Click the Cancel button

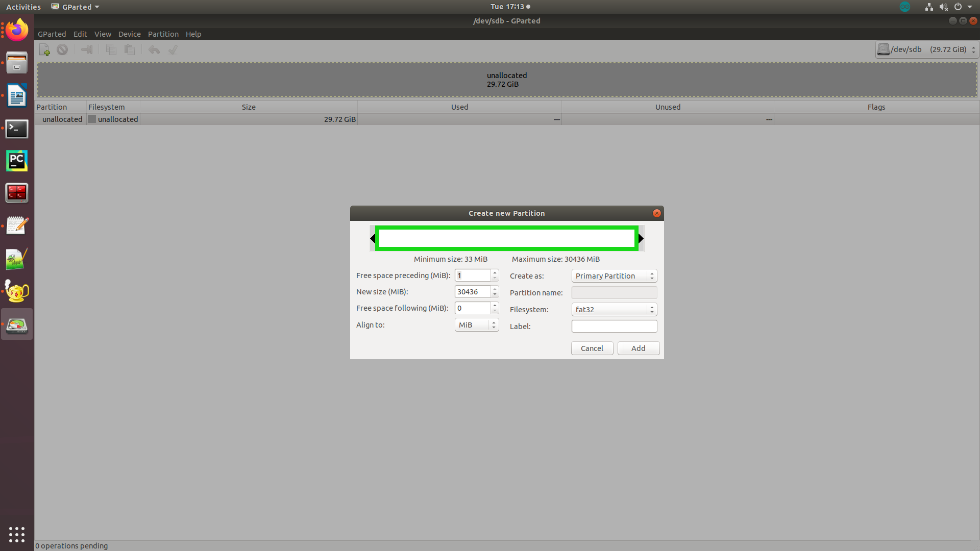(x=592, y=348)
